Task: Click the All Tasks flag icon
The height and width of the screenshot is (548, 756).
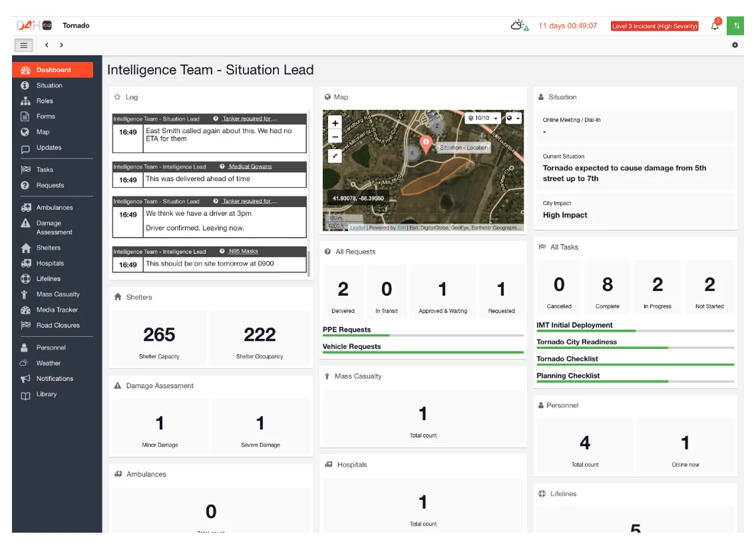Action: click(x=542, y=246)
